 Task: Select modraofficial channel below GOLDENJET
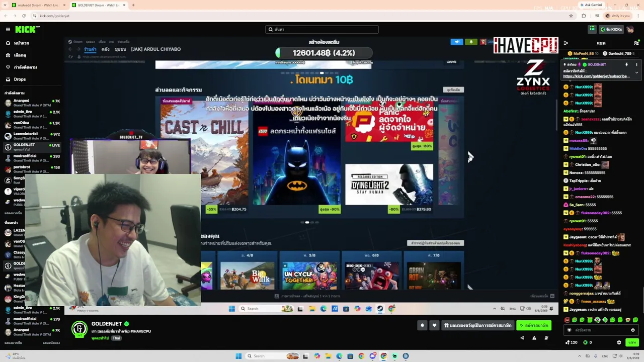click(x=32, y=158)
